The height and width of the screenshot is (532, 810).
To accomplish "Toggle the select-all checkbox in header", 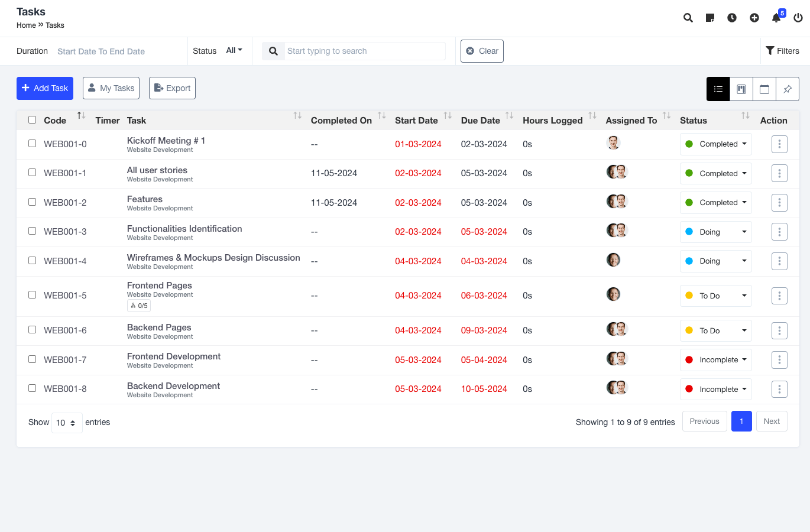I will click(33, 120).
